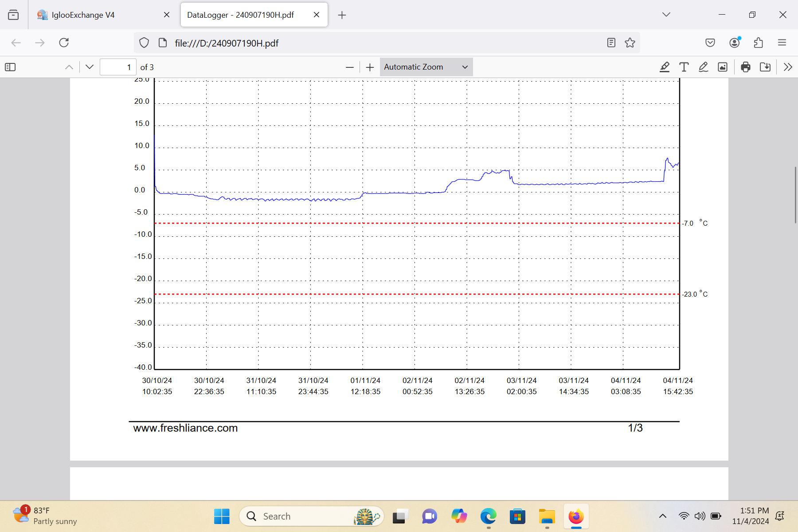The height and width of the screenshot is (532, 798).
Task: Open Firefox account menu icon
Action: click(735, 43)
